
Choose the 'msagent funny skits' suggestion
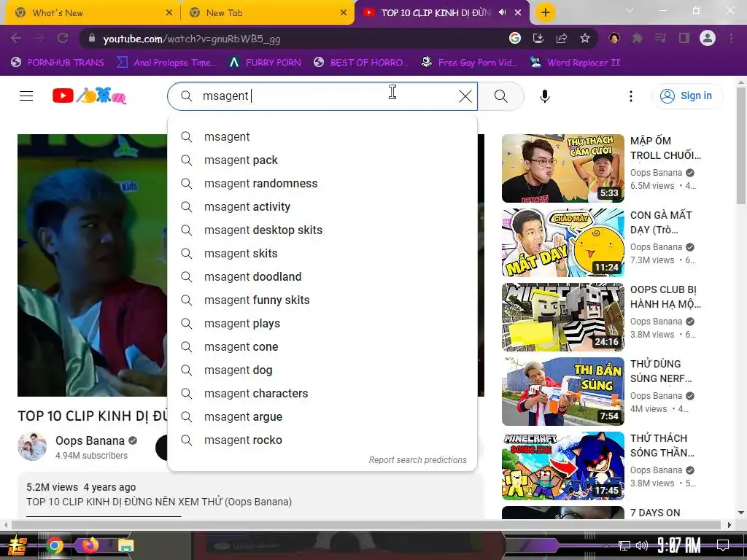(x=322, y=300)
